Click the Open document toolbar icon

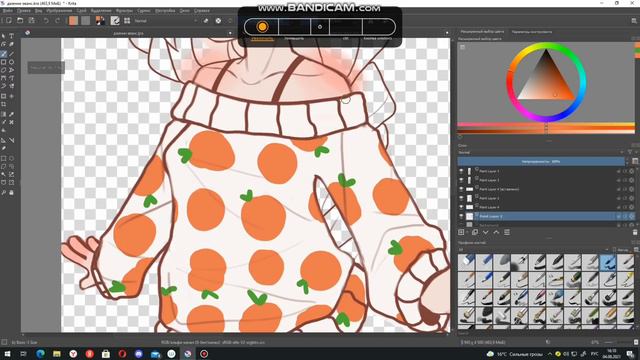pos(20,20)
